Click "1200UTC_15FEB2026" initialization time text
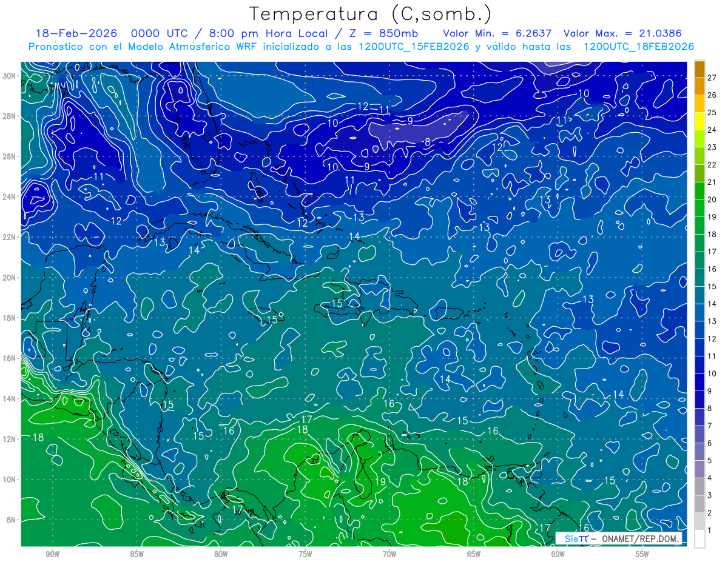 (413, 47)
